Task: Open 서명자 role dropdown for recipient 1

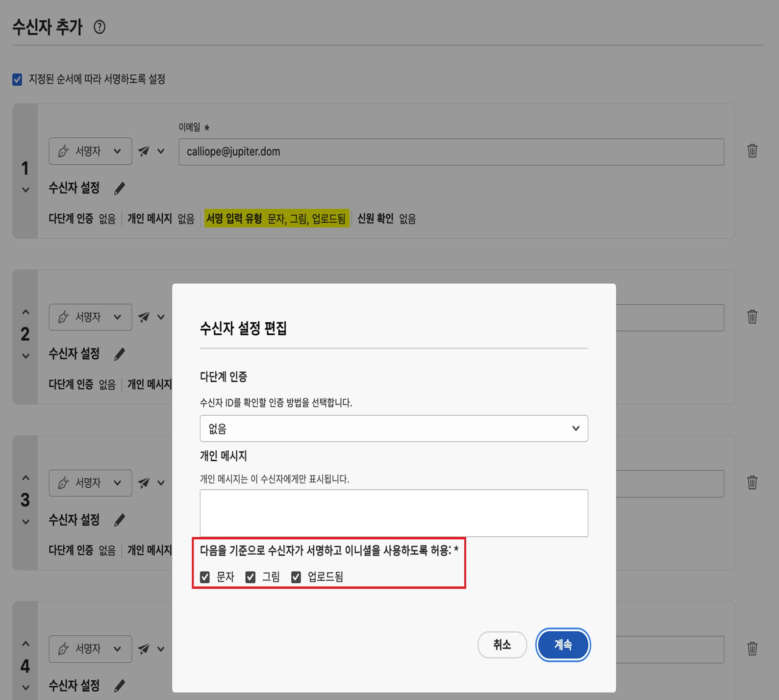Action: coord(90,151)
